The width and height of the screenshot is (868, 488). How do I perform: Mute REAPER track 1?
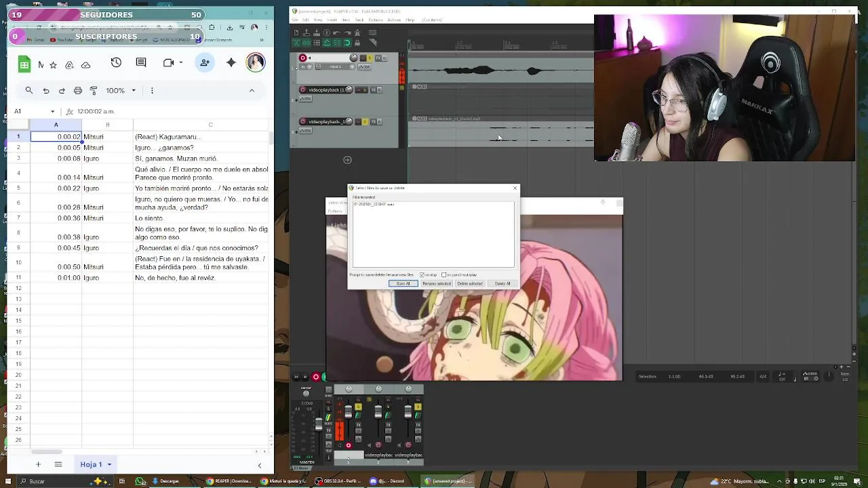(x=363, y=58)
